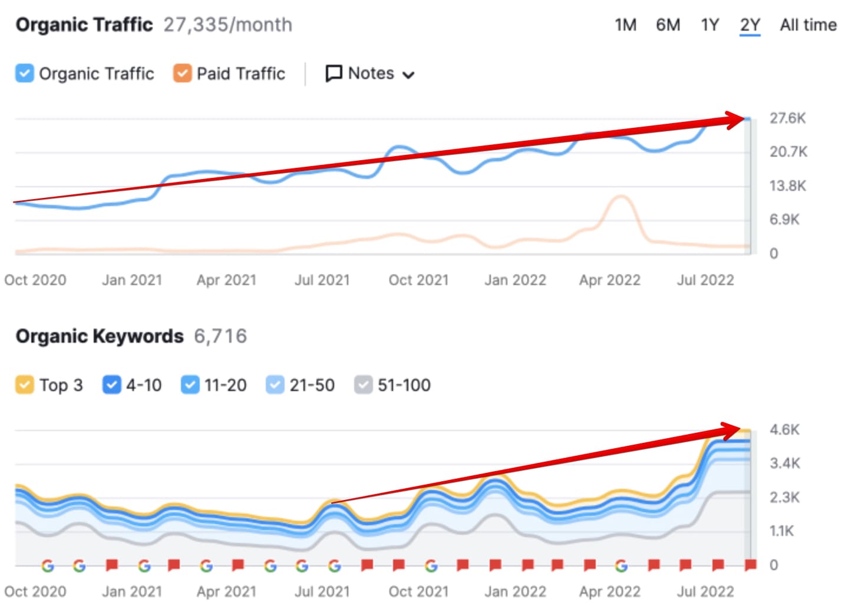Click the red flag marker near Jan 2022
This screenshot has width=845, height=616.
(x=527, y=565)
